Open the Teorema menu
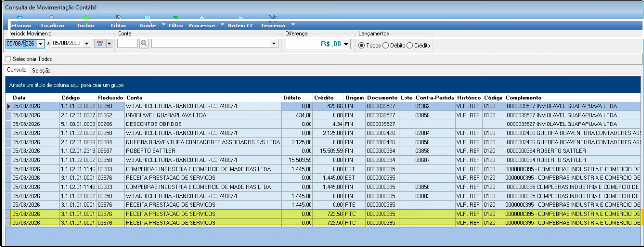The image size is (644, 247). [273, 25]
